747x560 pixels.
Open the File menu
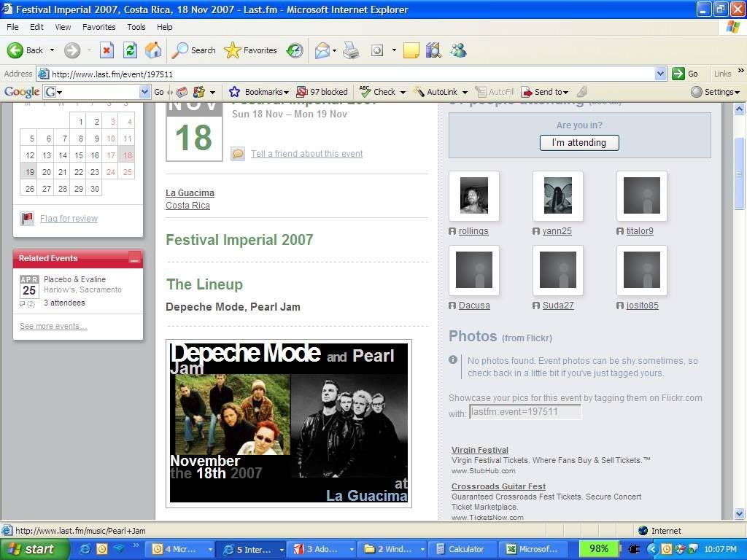[13, 27]
